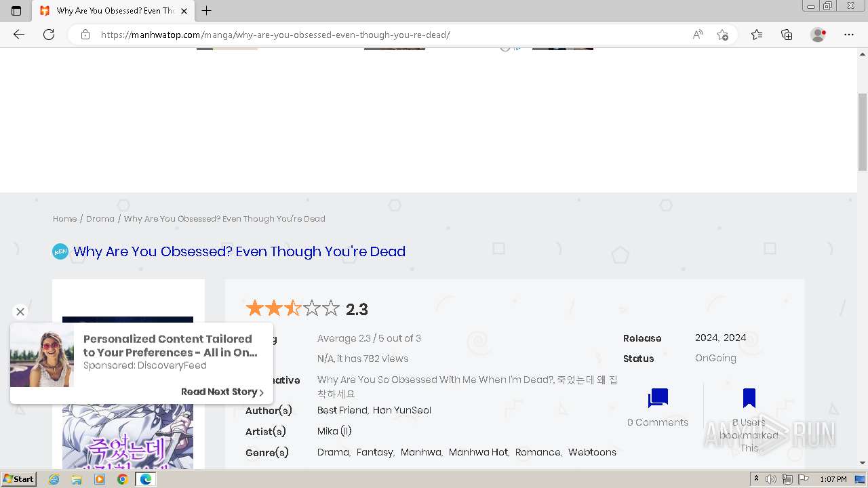This screenshot has height=488, width=868.
Task: Add this page to favorites
Action: (x=722, y=35)
